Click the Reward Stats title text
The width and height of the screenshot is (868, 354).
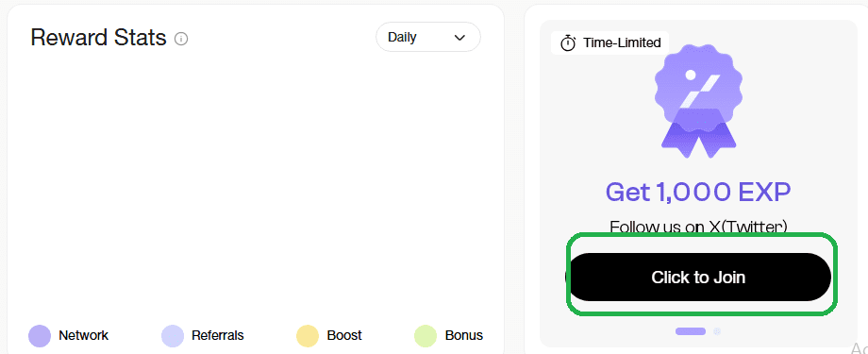click(x=98, y=38)
